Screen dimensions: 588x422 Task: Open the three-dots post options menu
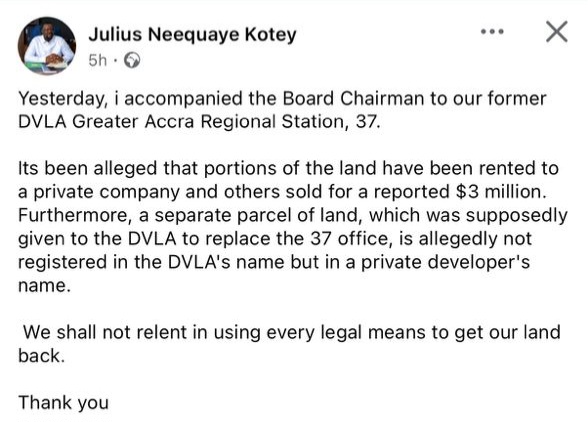tap(492, 32)
